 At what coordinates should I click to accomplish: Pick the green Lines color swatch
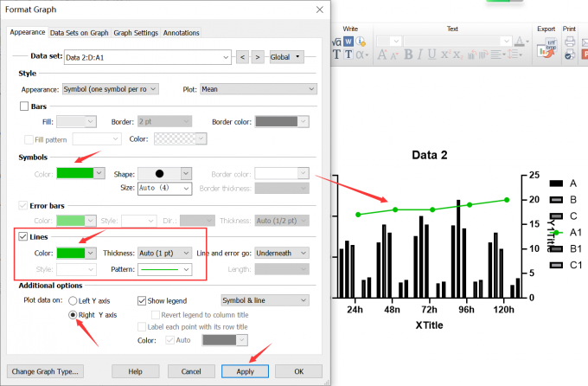75,253
